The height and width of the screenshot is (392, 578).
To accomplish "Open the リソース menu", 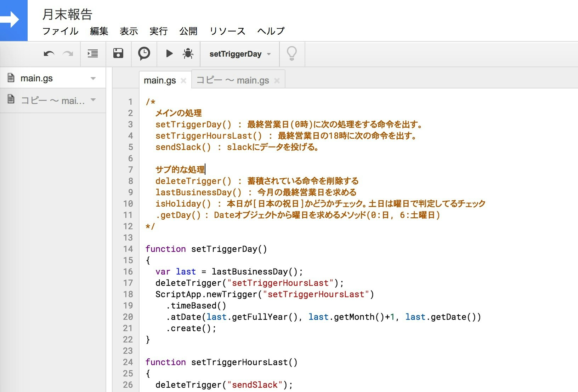I will (227, 31).
